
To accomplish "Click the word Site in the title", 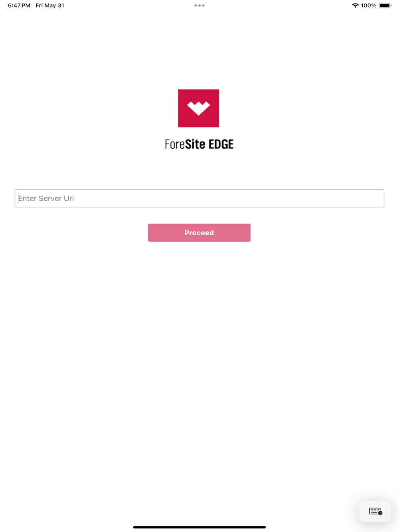I will (195, 144).
